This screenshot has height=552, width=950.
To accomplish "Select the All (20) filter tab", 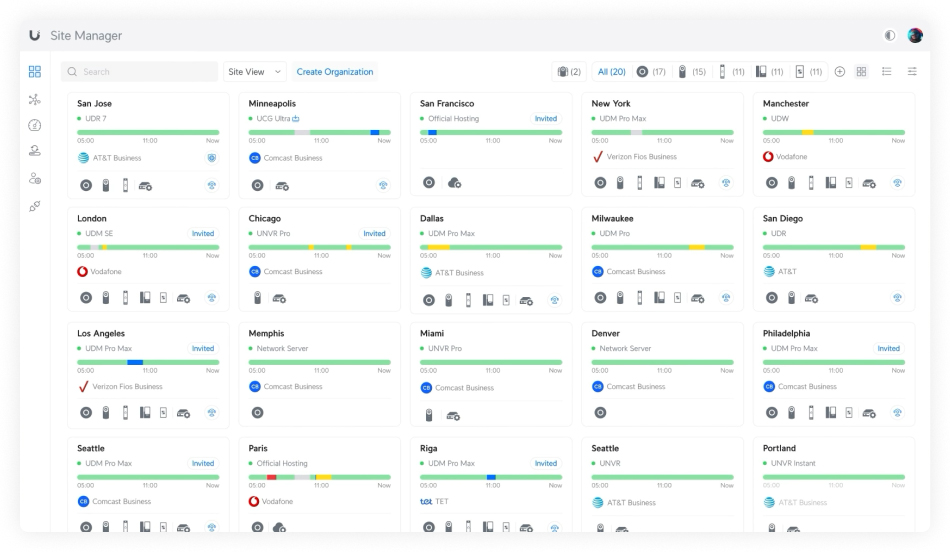I will coord(611,72).
